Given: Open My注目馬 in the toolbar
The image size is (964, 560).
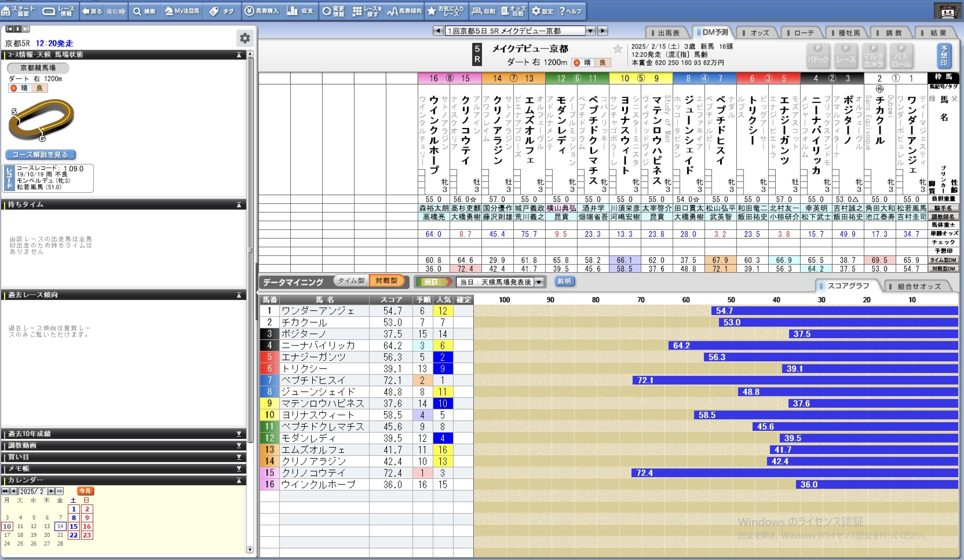Looking at the screenshot, I should pos(182,11).
